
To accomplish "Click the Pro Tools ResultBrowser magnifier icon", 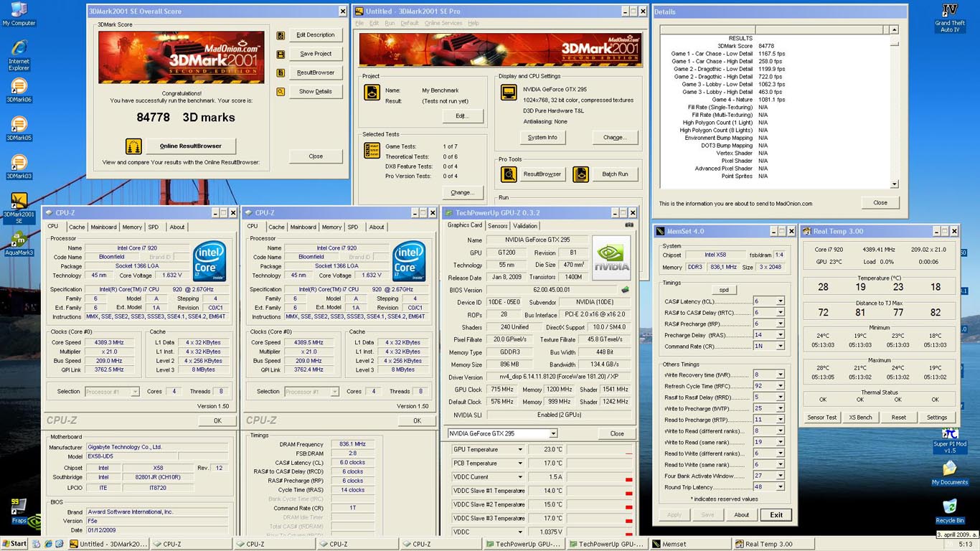I will point(509,174).
